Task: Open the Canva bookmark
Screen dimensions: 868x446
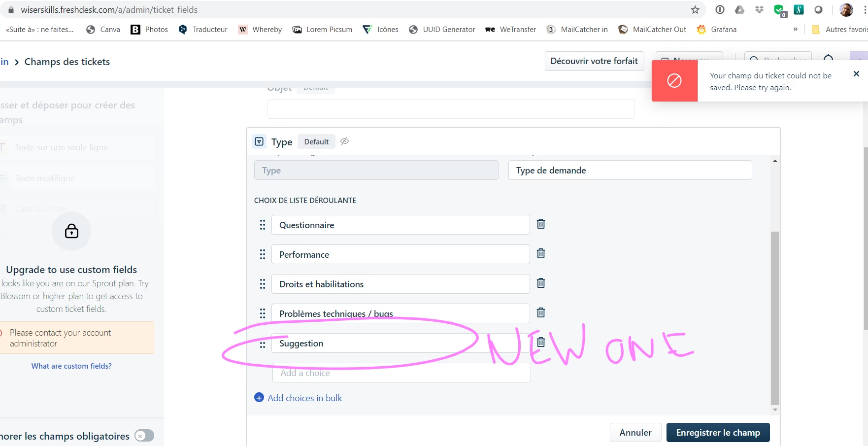Action: coord(103,30)
